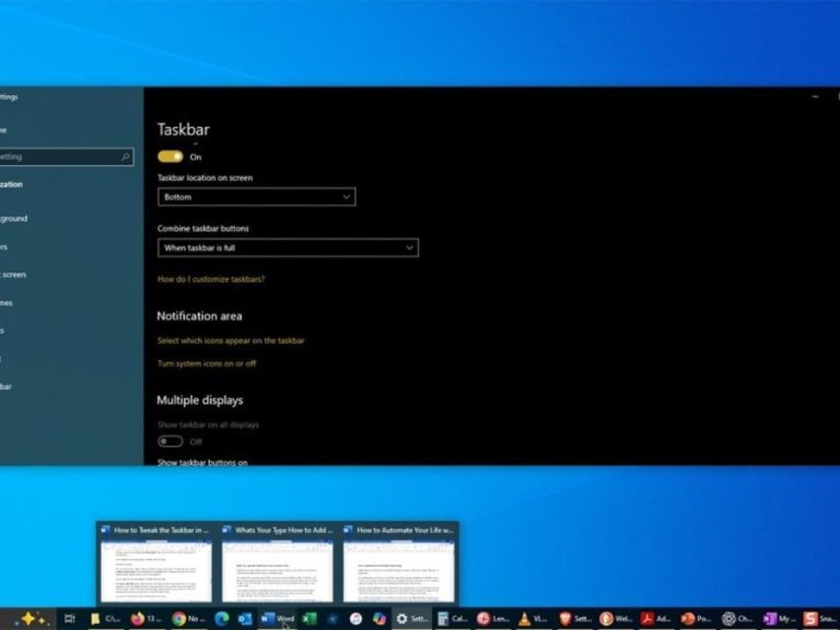Enable the Show taskbar on all displays toggle
840x630 pixels.
point(170,442)
